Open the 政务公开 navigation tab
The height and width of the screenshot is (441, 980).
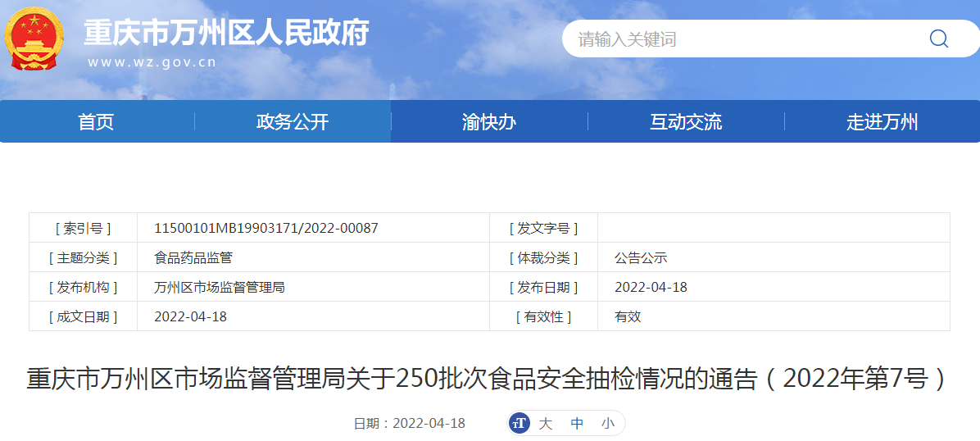pyautogui.click(x=293, y=122)
